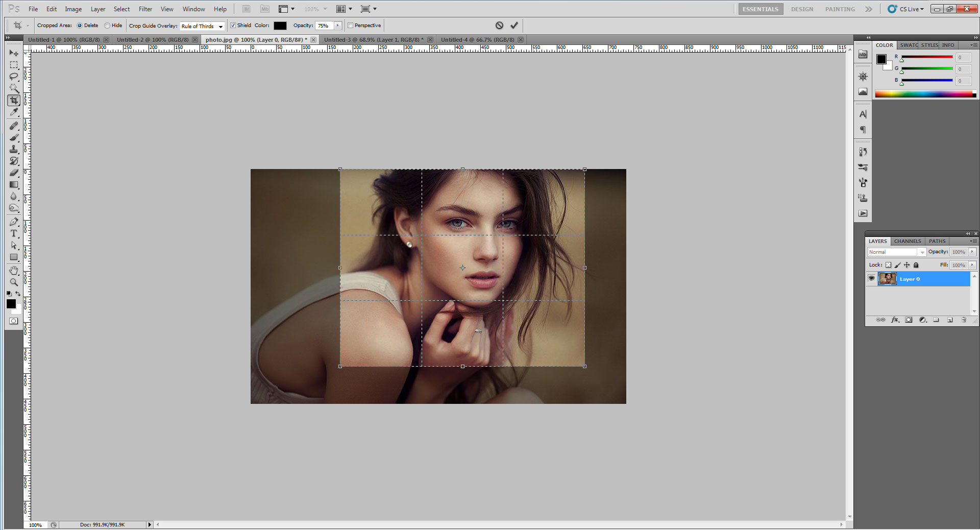
Task: Click the crop shield color swatch
Action: 280,26
